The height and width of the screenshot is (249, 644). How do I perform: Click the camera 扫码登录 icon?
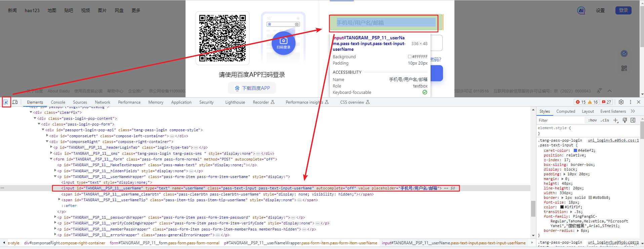pyautogui.click(x=283, y=43)
